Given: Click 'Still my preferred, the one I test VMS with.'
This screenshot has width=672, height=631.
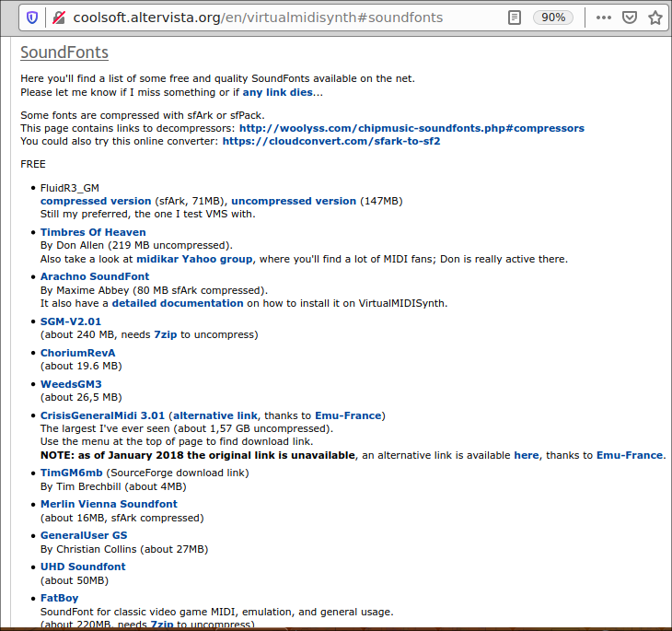Looking at the screenshot, I should (148, 214).
